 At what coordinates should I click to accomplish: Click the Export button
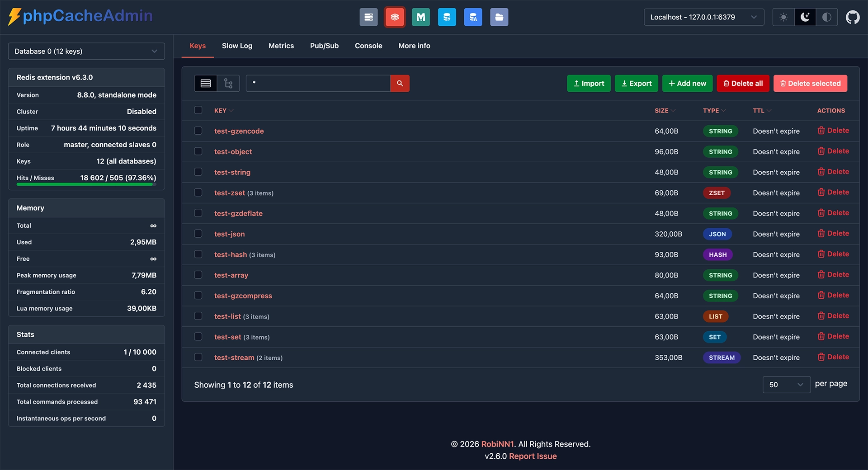coord(636,84)
